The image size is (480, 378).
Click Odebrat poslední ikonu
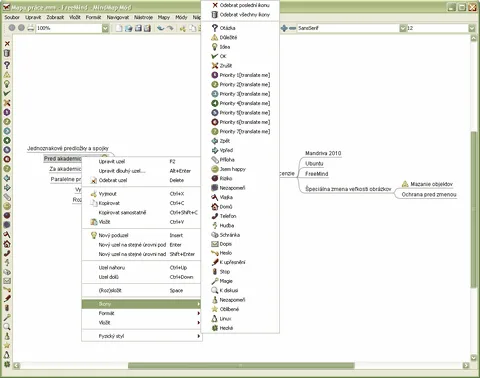pyautogui.click(x=240, y=5)
